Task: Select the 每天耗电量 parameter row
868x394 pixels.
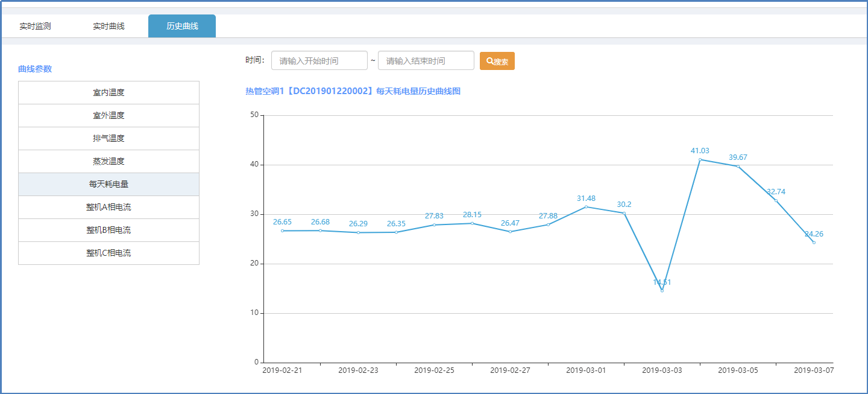Action: 108,185
